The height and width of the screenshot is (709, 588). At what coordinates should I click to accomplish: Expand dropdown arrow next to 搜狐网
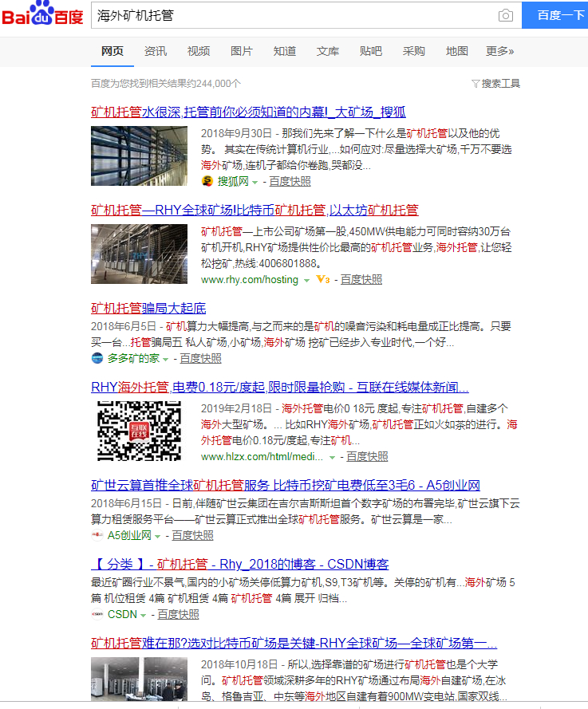pos(255,182)
